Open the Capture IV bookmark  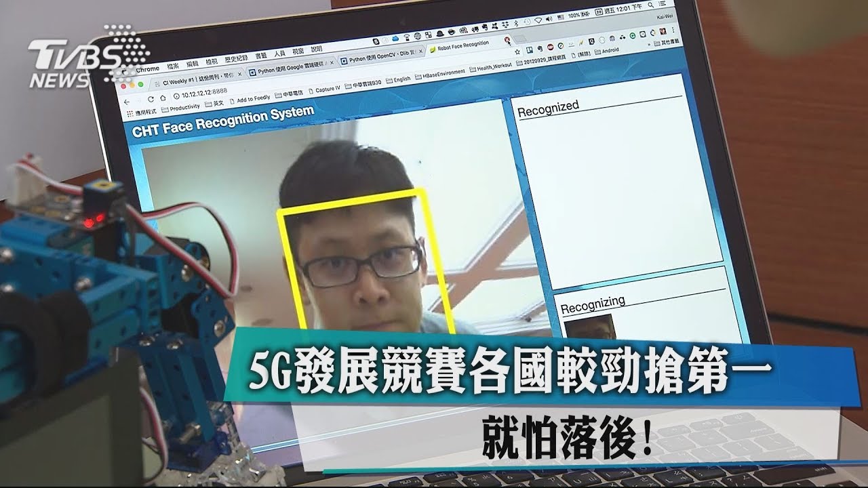[323, 90]
